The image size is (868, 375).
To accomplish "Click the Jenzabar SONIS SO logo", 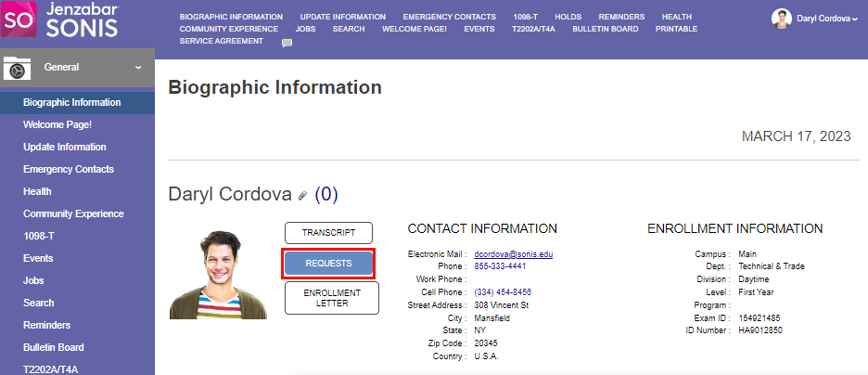I will coord(19,19).
